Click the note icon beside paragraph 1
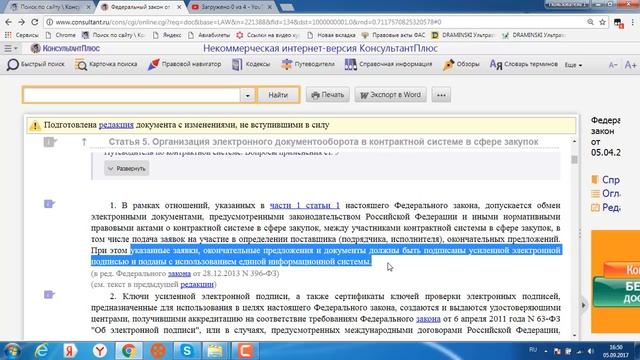Image resolution: width=640 pixels, height=360 pixels. pos(49,204)
